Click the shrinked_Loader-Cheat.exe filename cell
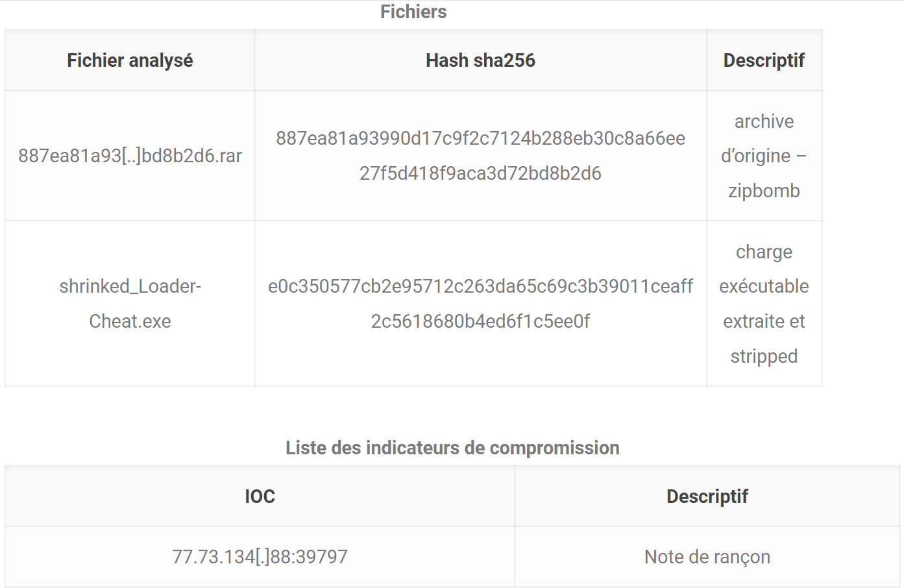Viewport: 904px width, 588px height. point(130,304)
